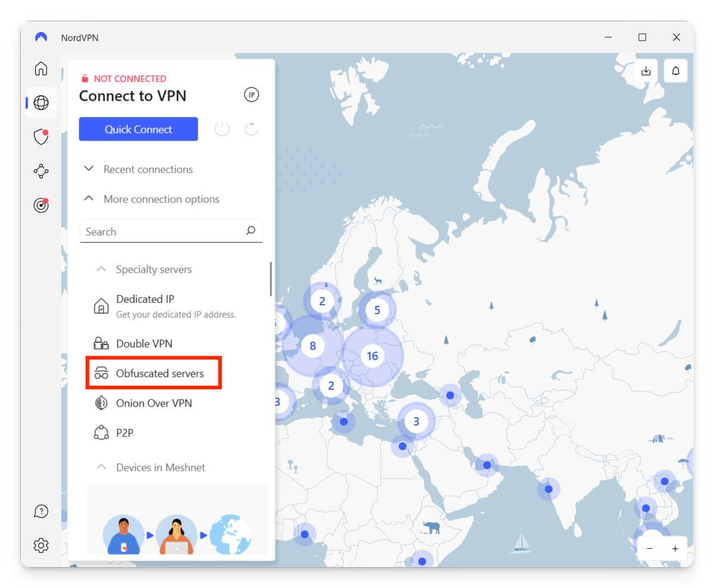Zoom in the map with plus button
Viewport: 714px width, 588px height.
click(x=675, y=549)
